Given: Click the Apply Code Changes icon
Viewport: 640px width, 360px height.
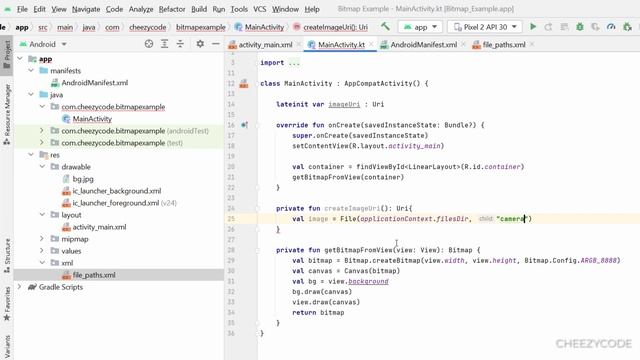Looking at the screenshot, I should coord(564,27).
